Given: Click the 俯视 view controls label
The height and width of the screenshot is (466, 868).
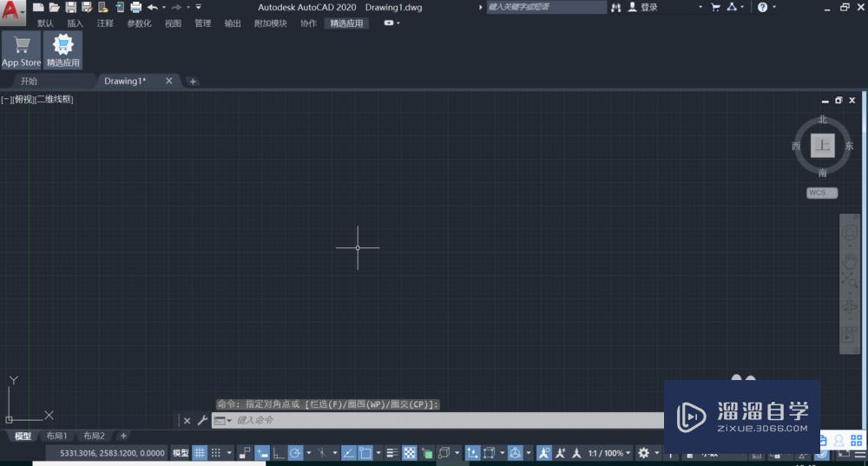Looking at the screenshot, I should (x=23, y=99).
